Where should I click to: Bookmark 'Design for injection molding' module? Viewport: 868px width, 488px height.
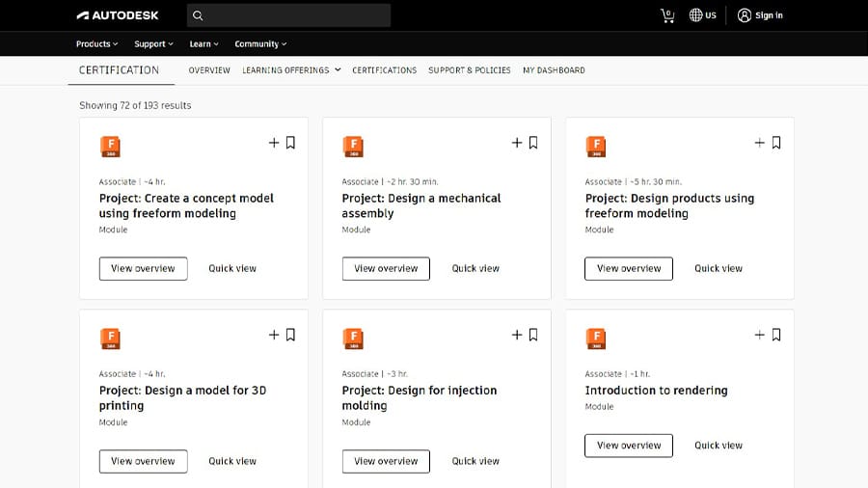(533, 335)
